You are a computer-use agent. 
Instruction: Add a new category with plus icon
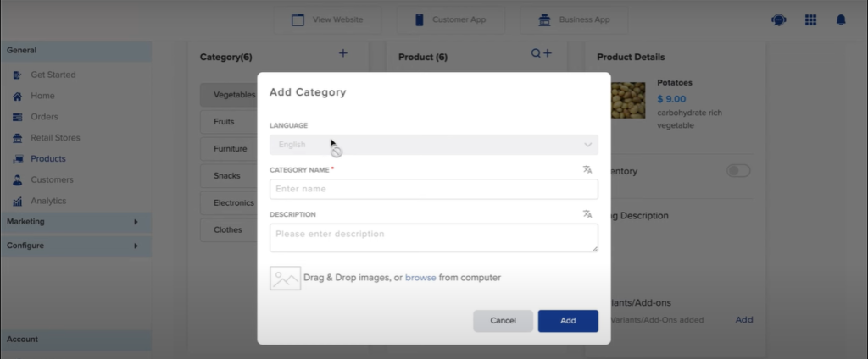coord(343,53)
